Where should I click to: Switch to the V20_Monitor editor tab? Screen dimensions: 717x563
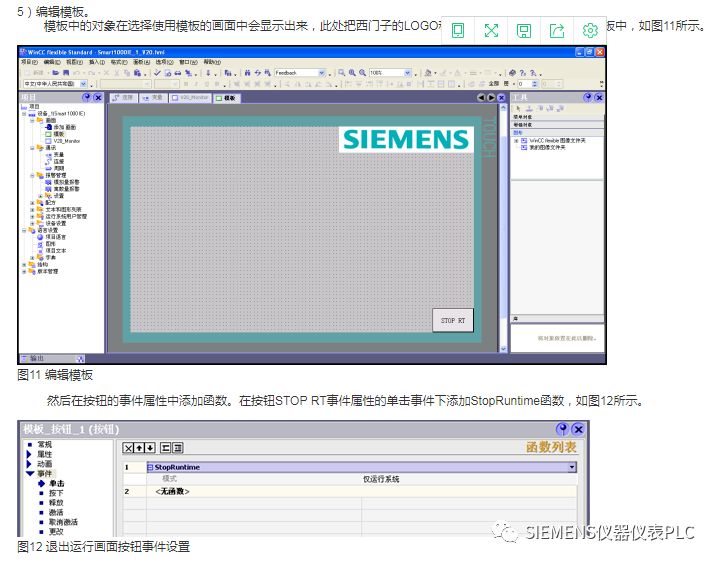tap(190, 98)
